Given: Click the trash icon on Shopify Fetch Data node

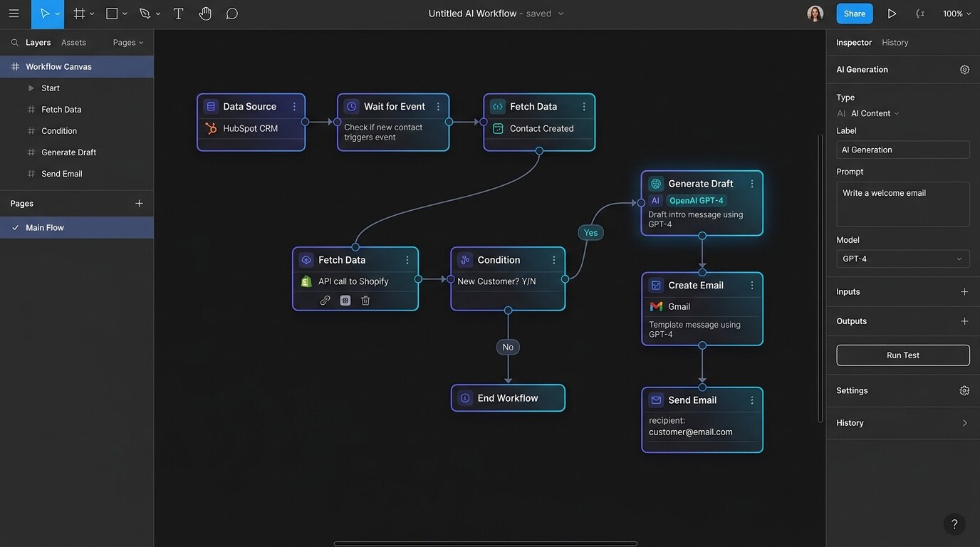Looking at the screenshot, I should pos(365,301).
